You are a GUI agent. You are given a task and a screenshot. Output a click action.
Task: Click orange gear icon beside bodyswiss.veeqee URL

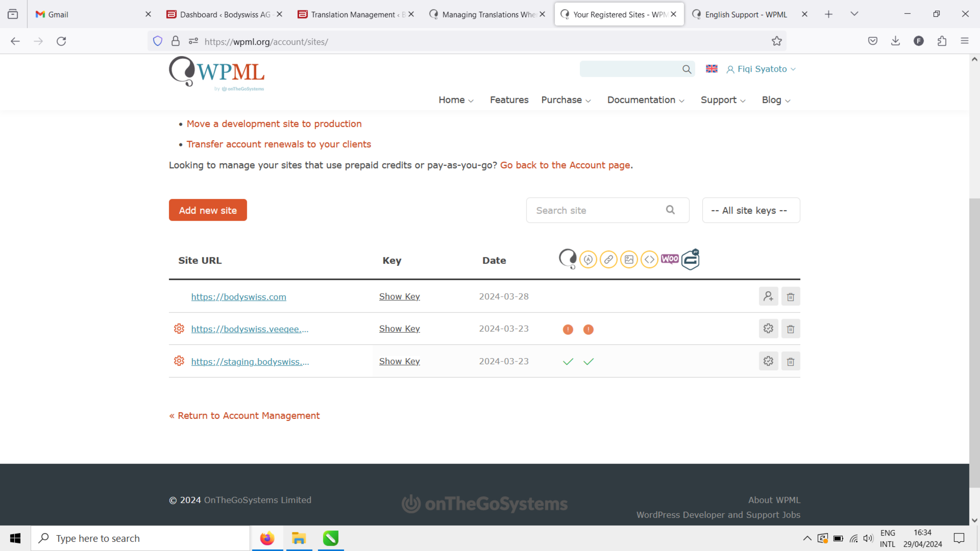tap(179, 329)
